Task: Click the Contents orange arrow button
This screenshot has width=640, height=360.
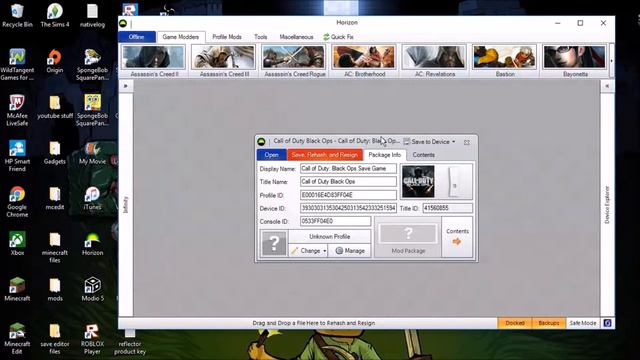Action: coord(457,237)
